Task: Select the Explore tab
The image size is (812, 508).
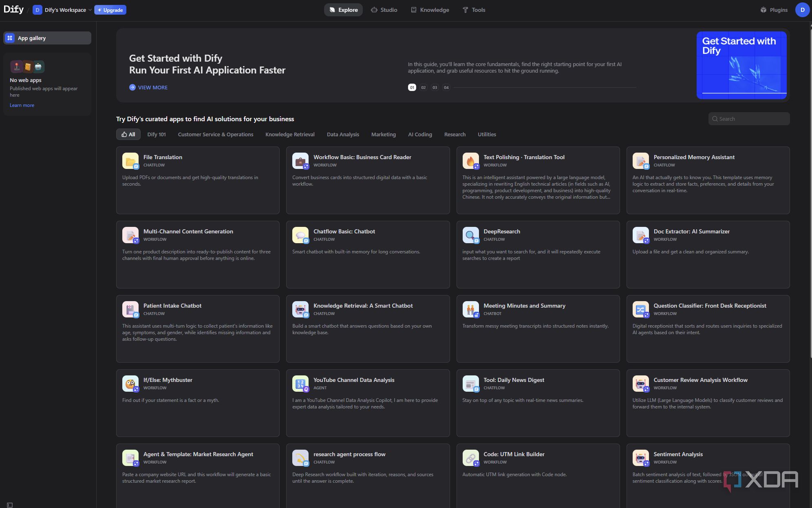Action: pos(343,10)
